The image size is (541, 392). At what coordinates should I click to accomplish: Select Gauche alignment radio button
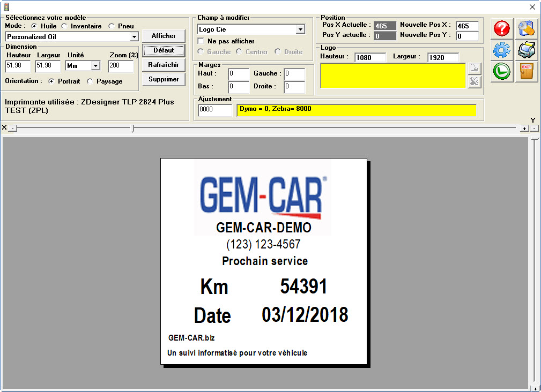[201, 51]
